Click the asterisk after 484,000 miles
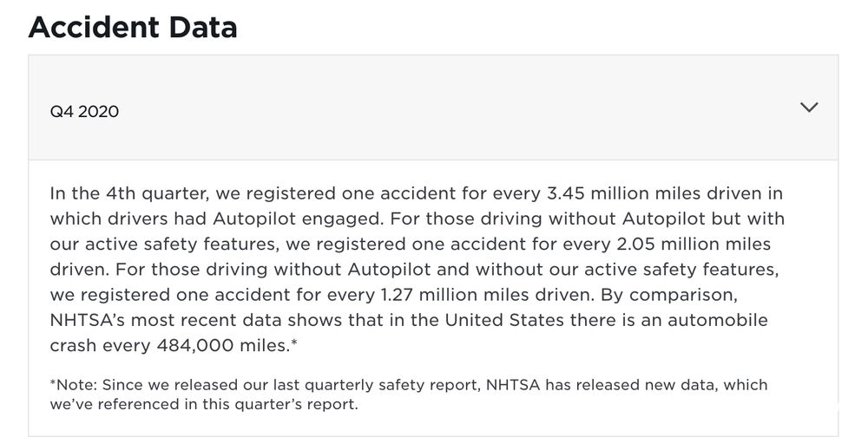 (294, 342)
